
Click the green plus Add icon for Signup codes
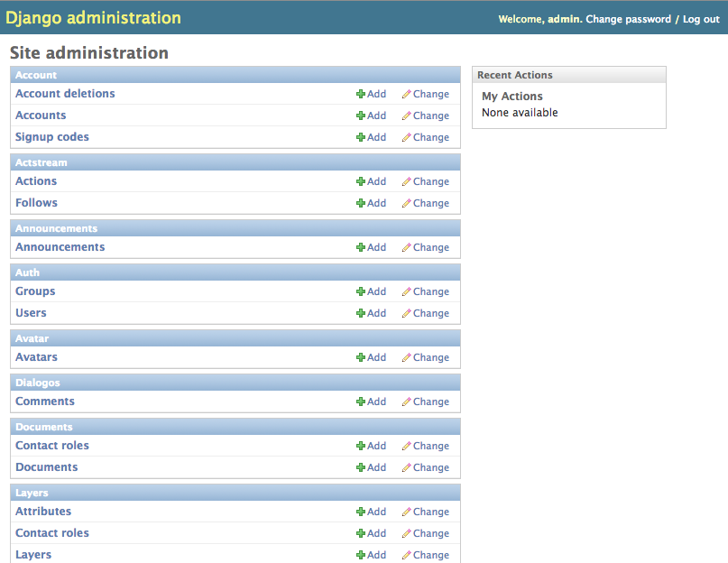click(x=360, y=137)
